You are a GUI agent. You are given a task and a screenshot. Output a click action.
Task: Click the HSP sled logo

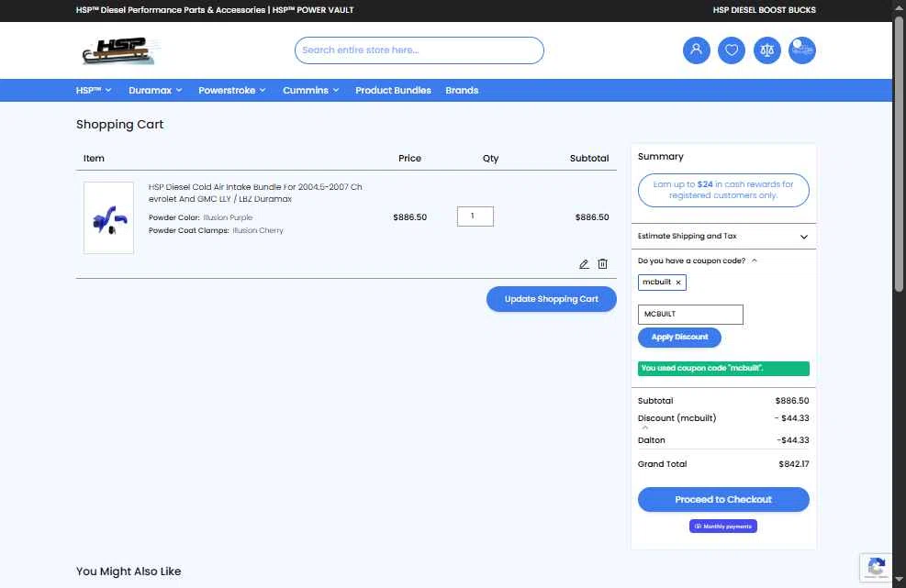coord(121,50)
